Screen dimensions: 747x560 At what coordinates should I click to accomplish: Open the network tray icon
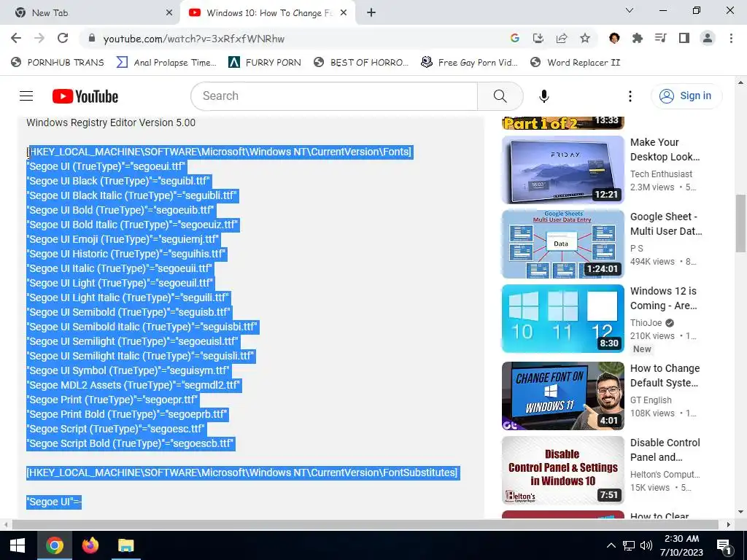click(x=629, y=545)
